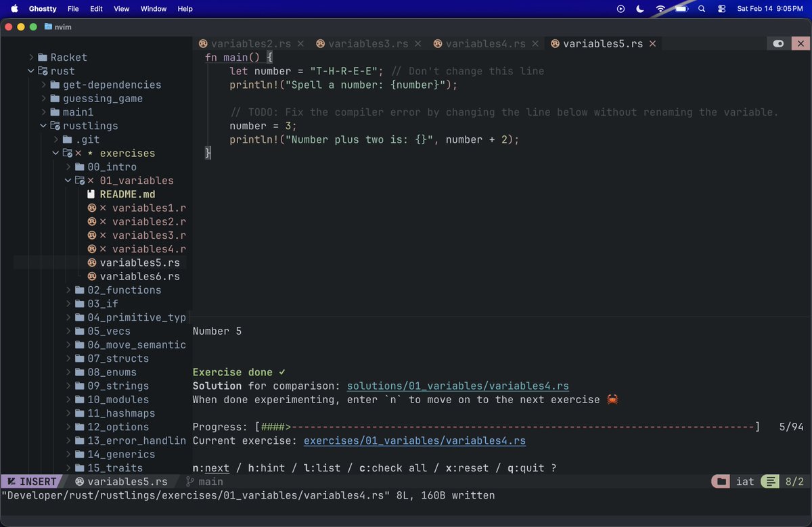Click the folder icon beside iat
The image size is (812, 527).
pos(721,482)
